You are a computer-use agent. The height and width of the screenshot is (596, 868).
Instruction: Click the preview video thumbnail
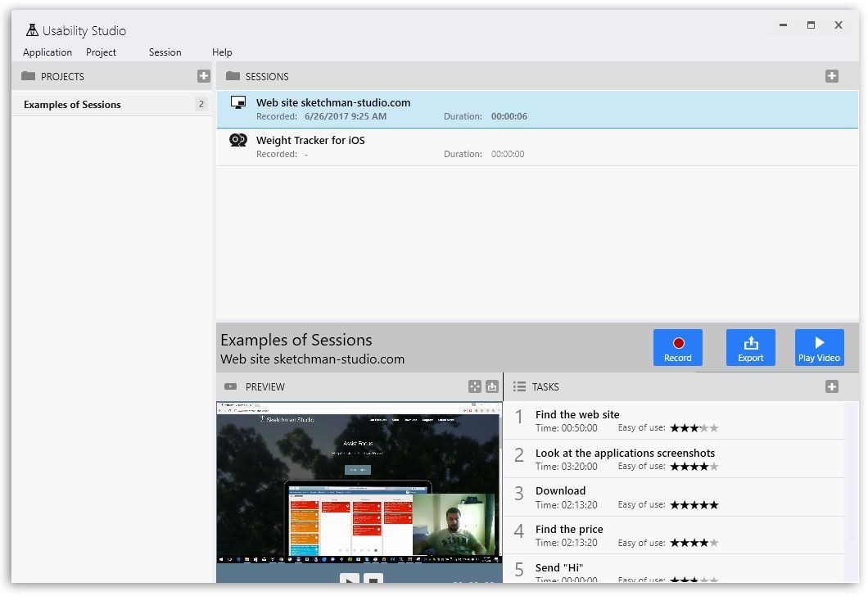tap(359, 483)
